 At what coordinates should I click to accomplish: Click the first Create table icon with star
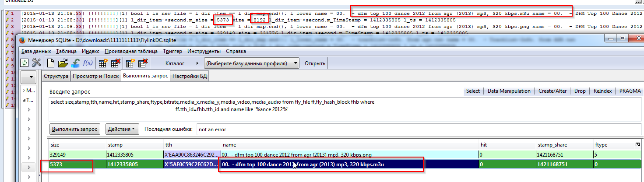coord(103,63)
